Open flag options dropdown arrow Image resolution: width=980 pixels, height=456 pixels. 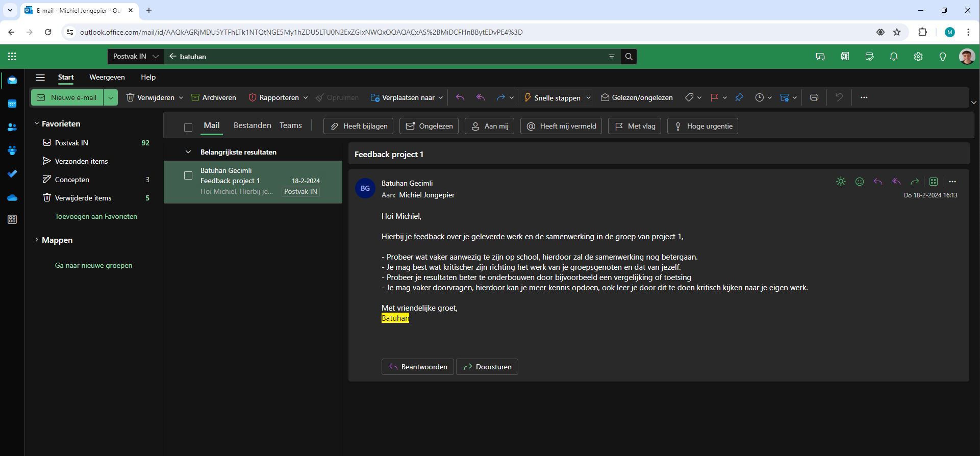coord(725,97)
